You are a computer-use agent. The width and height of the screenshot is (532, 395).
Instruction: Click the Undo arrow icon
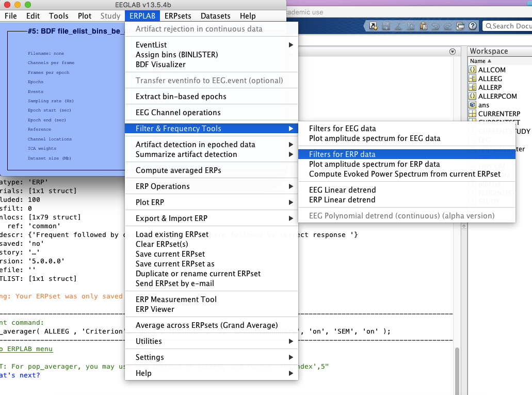[x=436, y=26]
